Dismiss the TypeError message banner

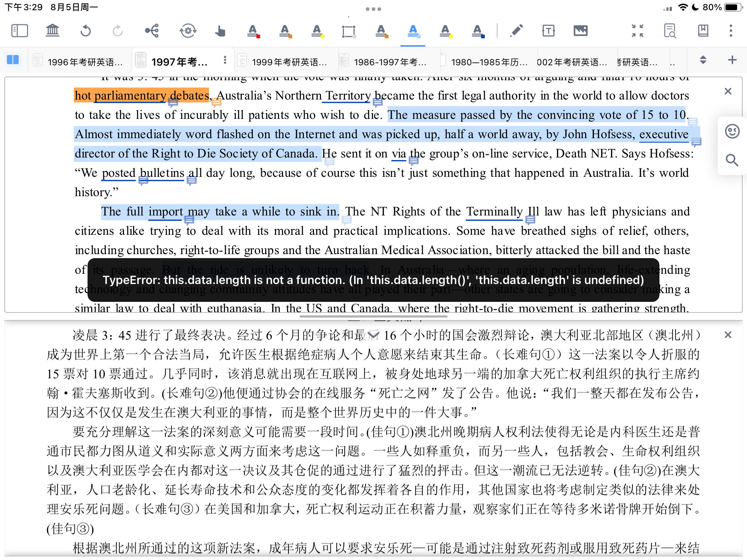[x=373, y=280]
